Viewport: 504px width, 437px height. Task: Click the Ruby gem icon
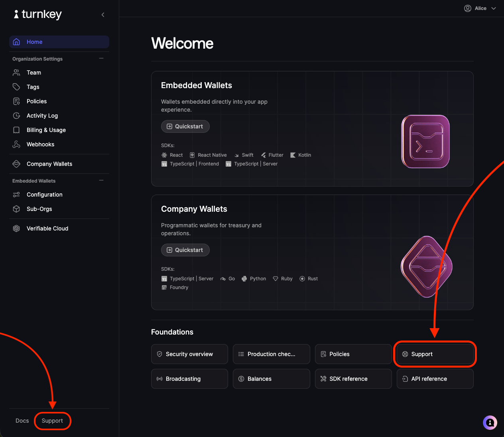pyautogui.click(x=276, y=279)
